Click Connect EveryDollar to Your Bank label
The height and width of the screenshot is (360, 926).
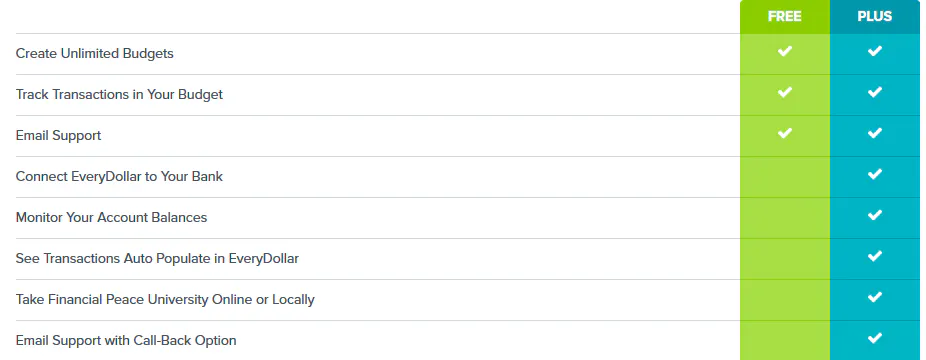[x=119, y=176]
